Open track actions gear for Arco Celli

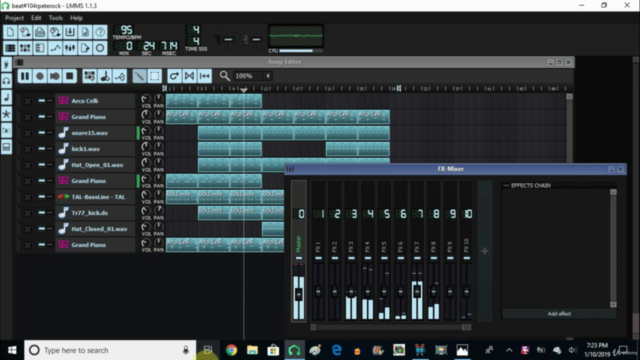pyautogui.click(x=27, y=101)
